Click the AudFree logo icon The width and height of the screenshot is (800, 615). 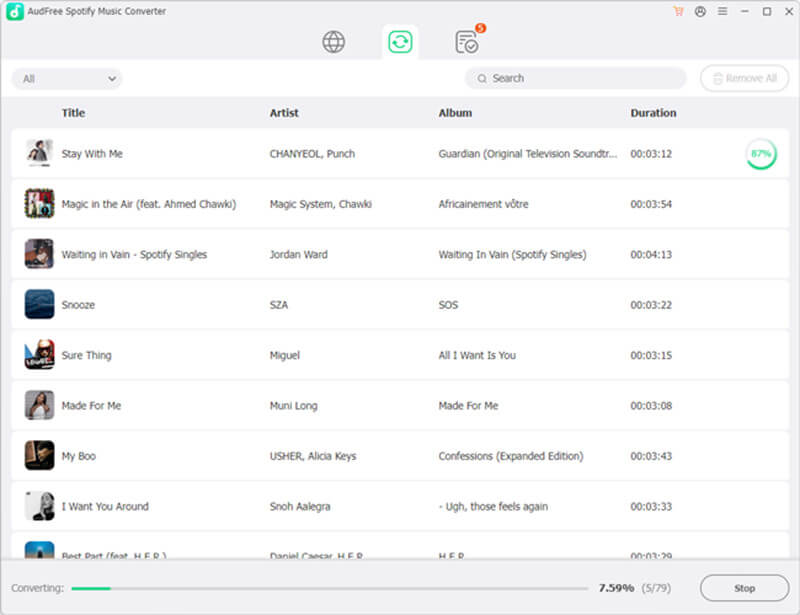tap(13, 11)
